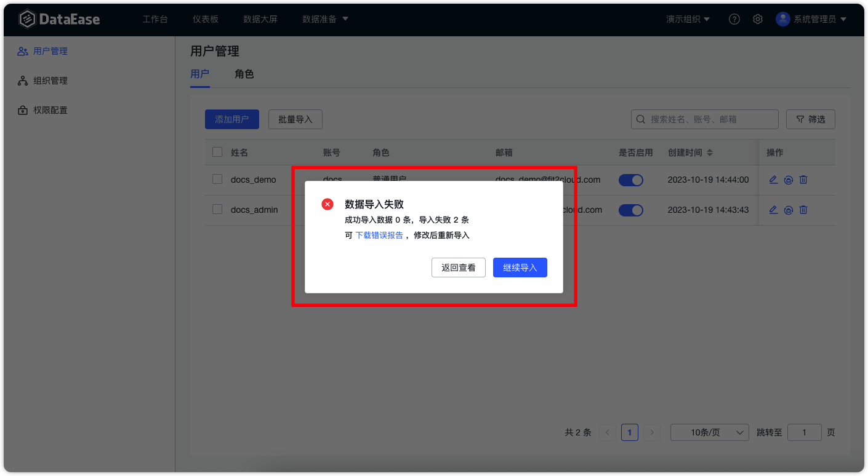Click the 数据导入失败 dialog title

[374, 204]
